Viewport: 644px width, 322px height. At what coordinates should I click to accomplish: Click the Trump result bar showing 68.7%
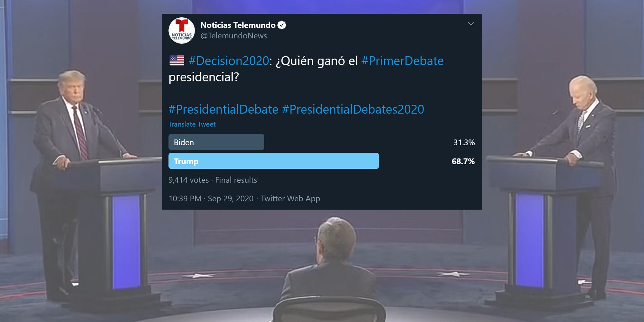(274, 161)
